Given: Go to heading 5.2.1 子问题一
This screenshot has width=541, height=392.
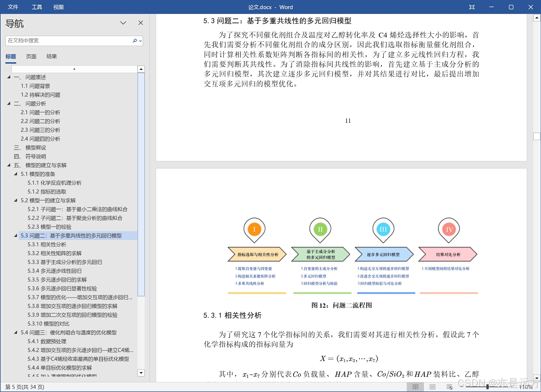Looking at the screenshot, I should (77, 209).
